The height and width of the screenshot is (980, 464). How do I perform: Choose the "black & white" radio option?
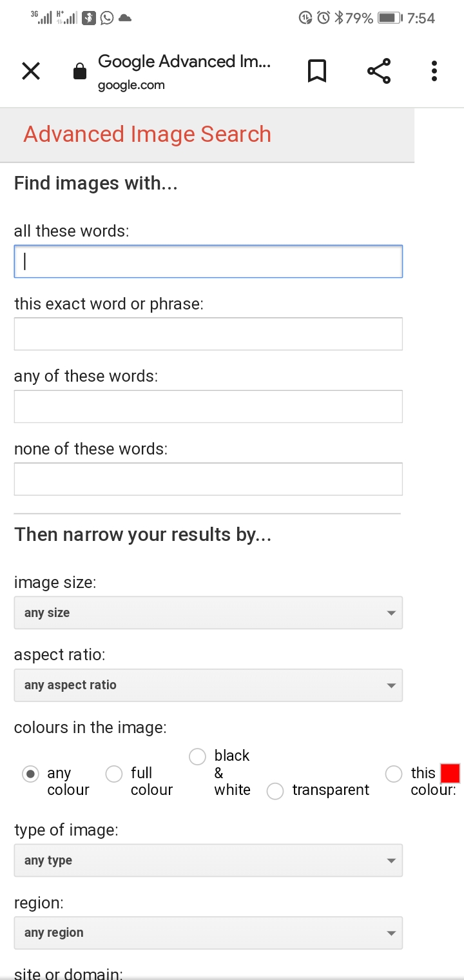point(198,756)
